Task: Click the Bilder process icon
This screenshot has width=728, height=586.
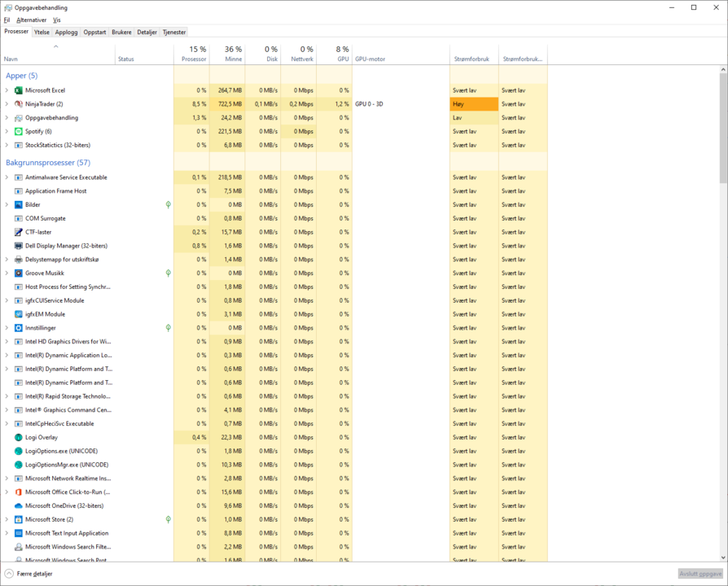Action: point(19,205)
